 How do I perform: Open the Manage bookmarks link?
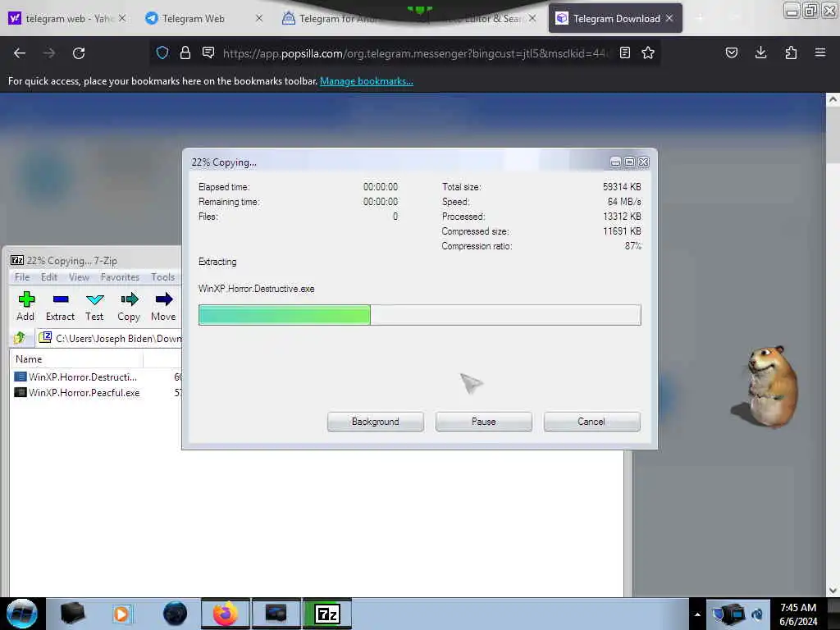coord(367,81)
